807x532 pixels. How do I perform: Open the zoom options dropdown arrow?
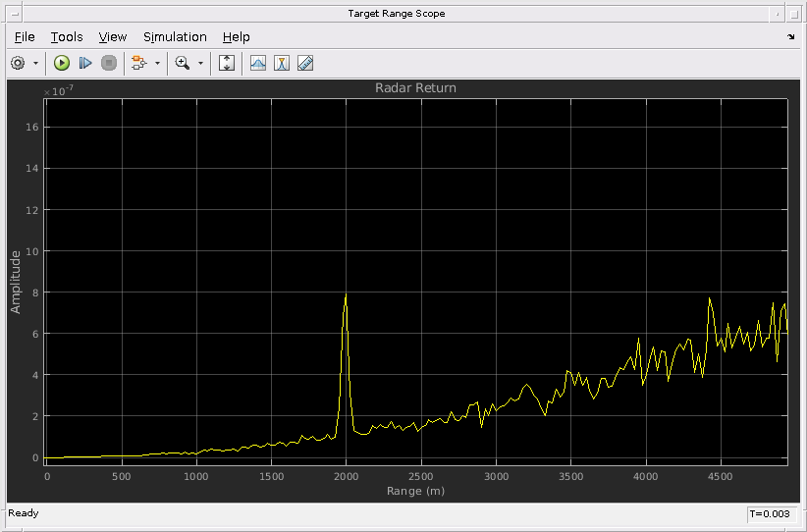pyautogui.click(x=200, y=63)
